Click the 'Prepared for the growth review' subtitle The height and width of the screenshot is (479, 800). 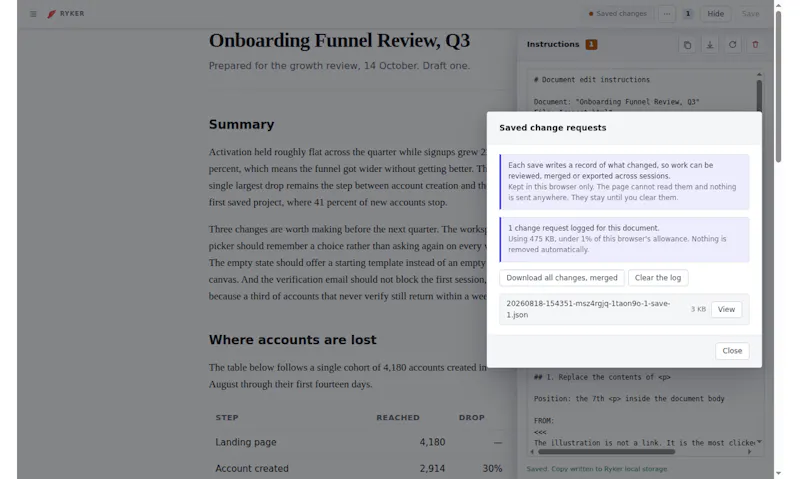[x=339, y=66]
